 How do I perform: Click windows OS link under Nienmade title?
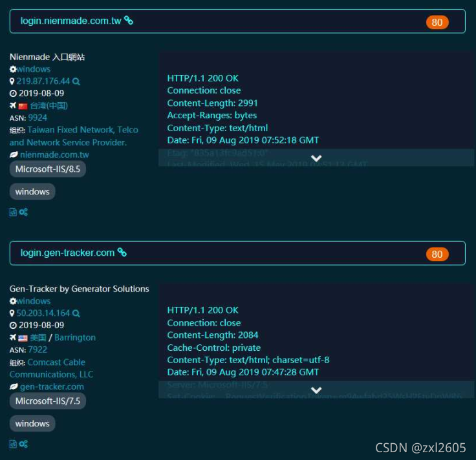pos(34,69)
